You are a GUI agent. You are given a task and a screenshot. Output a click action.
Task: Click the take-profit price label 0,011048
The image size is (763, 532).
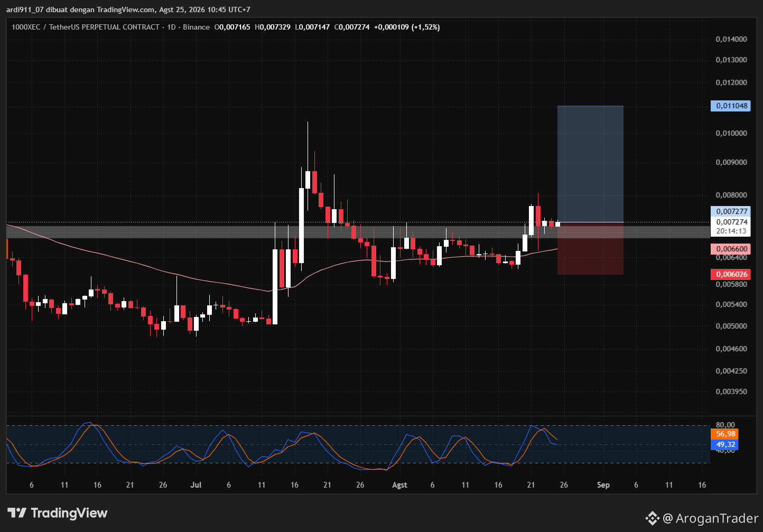[x=732, y=106]
